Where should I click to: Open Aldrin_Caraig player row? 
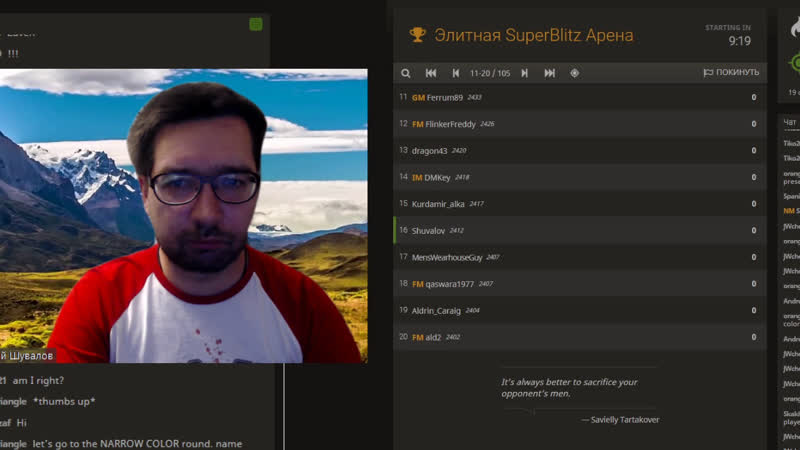(580, 310)
